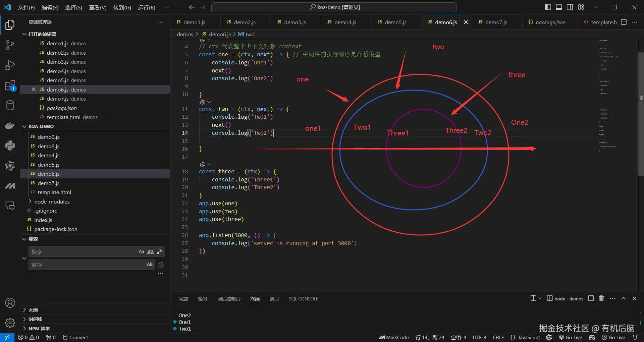The width and height of the screenshot is (644, 342).
Task: Open the Run and Debug view
Action: (10, 65)
